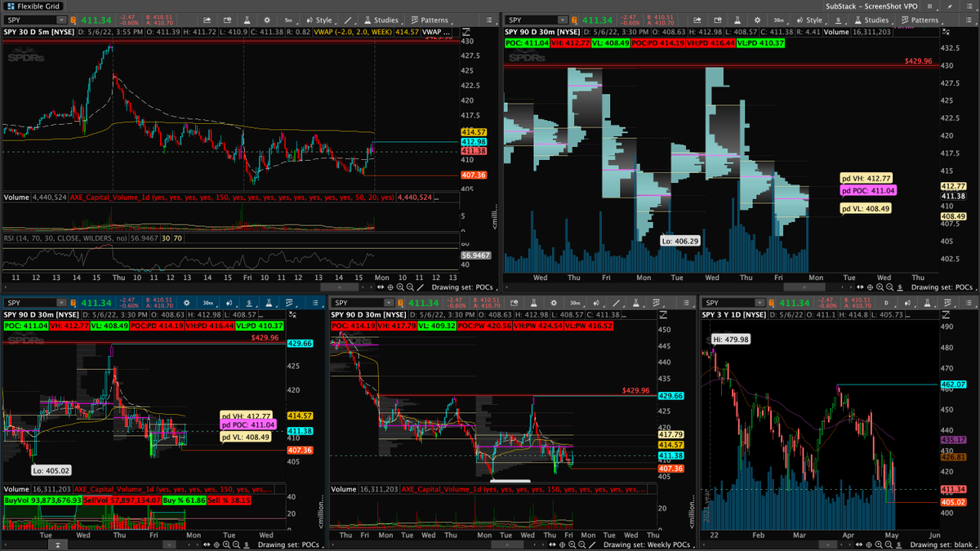Screen dimensions: 980x551
Task: Click the red VH:PD 416.44 label in upper-right chart
Action: [x=710, y=42]
